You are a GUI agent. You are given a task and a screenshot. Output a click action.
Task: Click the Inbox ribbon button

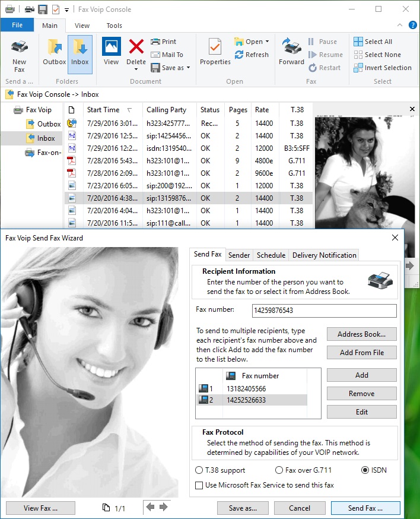(x=79, y=54)
